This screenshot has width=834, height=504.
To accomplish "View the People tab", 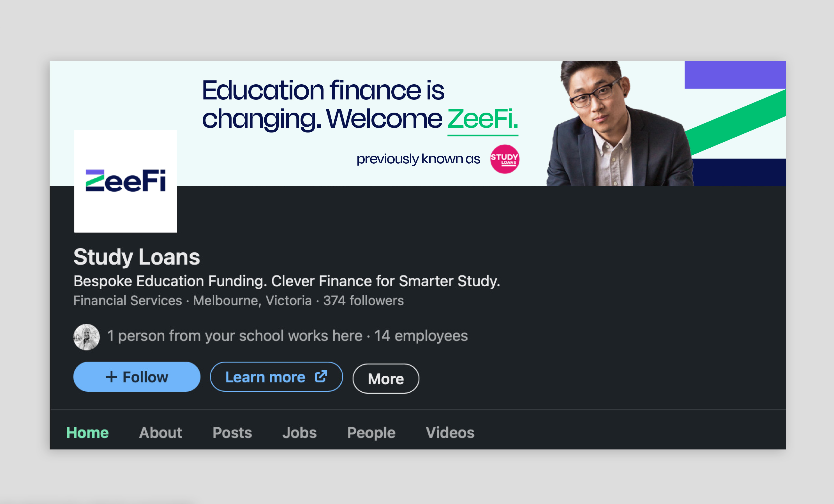I will [371, 433].
